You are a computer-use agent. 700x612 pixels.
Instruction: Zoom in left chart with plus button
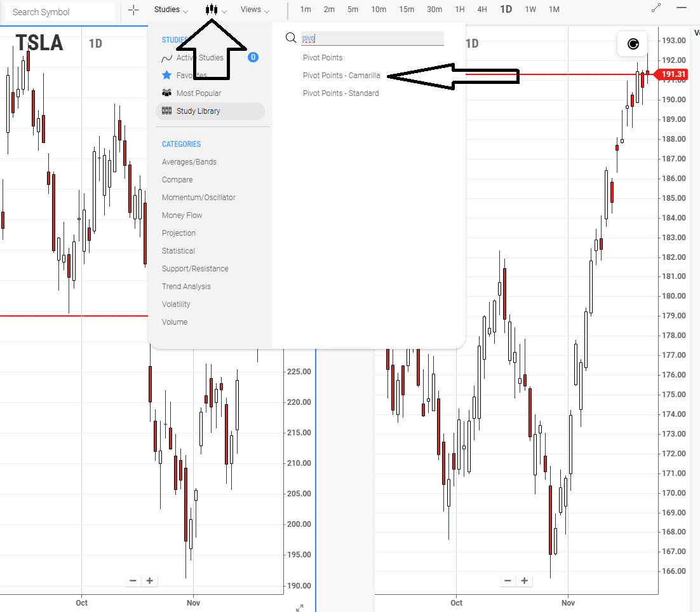pyautogui.click(x=149, y=581)
